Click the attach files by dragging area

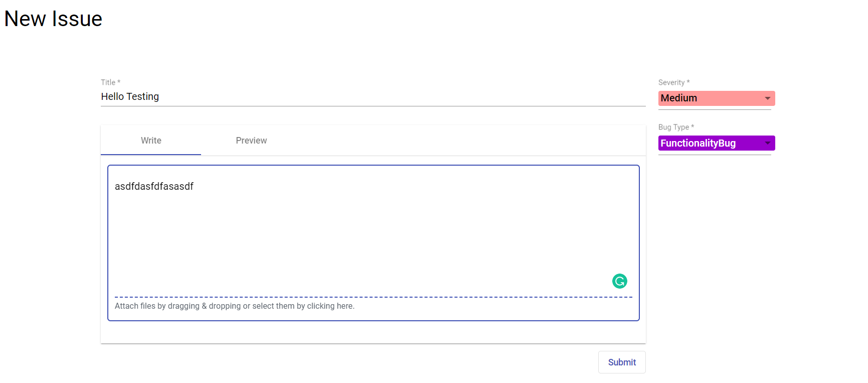coord(373,306)
